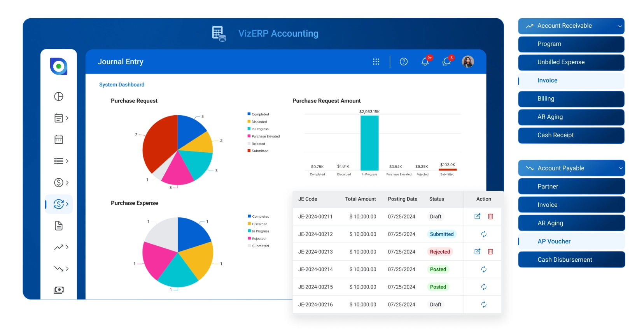
Task: Click Rejected status badge for JE-2024-00213
Action: click(440, 252)
